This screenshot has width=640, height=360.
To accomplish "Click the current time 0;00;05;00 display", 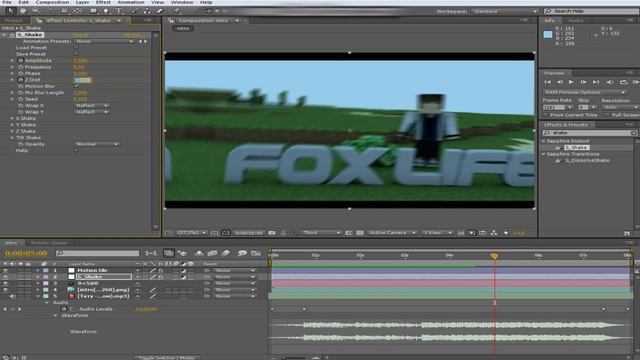I will click(26, 253).
